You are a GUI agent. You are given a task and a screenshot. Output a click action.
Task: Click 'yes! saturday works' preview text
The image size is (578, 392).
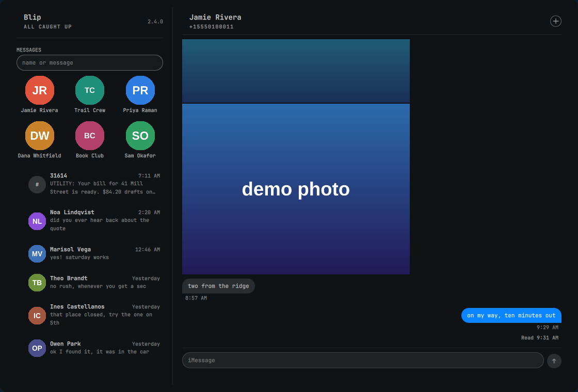(x=79, y=257)
